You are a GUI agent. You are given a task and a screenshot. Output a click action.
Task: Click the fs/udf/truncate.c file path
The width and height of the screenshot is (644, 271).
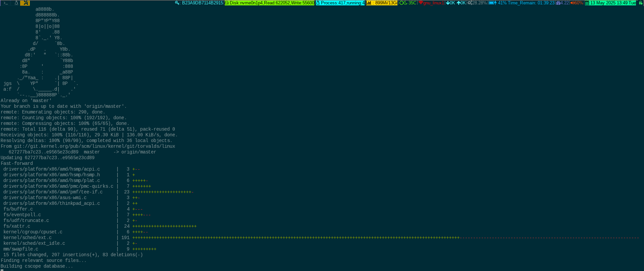pyautogui.click(x=26, y=220)
